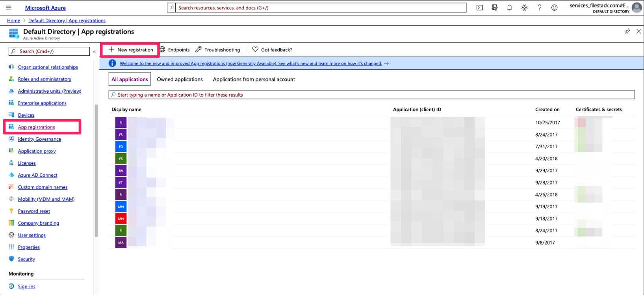Open Endpoints in the toolbar
Image resolution: width=644 pixels, height=295 pixels.
(x=175, y=50)
